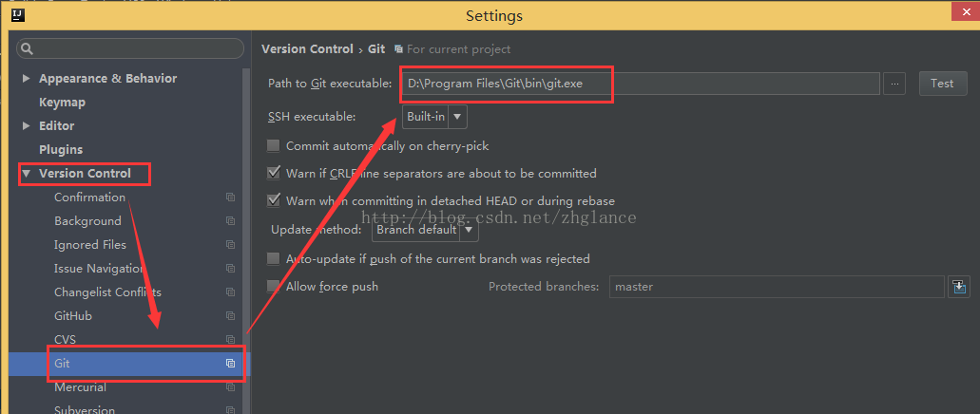Collapse the Version Control tree node
The width and height of the screenshot is (980, 414).
(x=27, y=174)
